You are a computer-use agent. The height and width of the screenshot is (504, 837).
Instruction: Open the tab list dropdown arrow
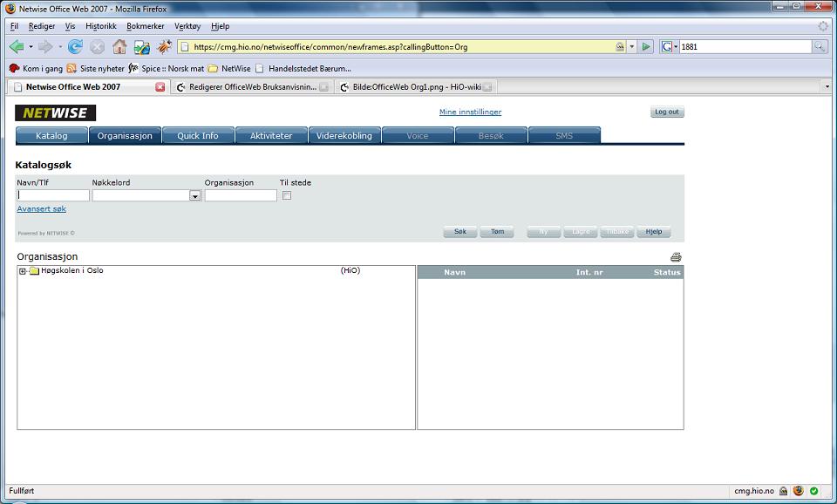827,86
